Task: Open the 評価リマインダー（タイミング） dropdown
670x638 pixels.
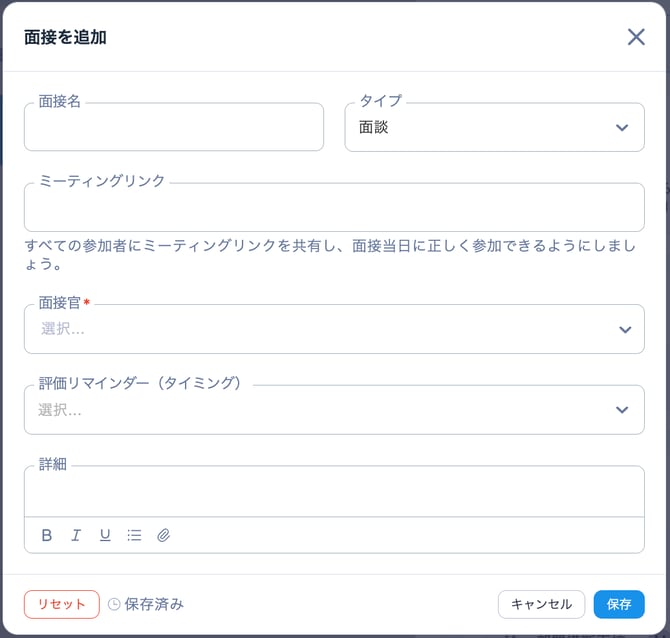Action: (320, 410)
